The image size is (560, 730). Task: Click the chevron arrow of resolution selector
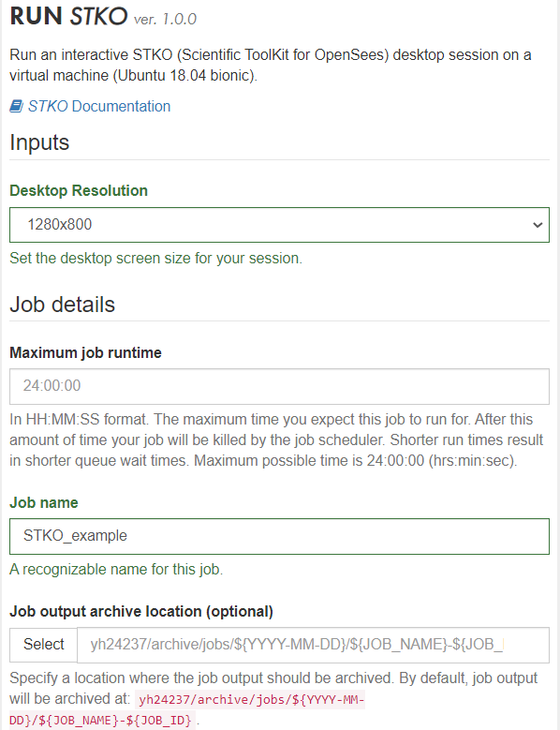(538, 225)
